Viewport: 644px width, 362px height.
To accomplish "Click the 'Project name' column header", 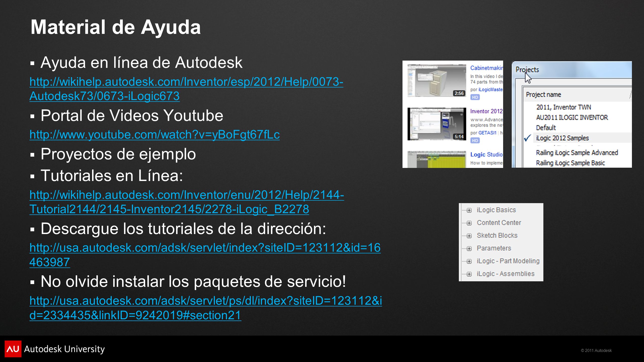I will tap(543, 95).
